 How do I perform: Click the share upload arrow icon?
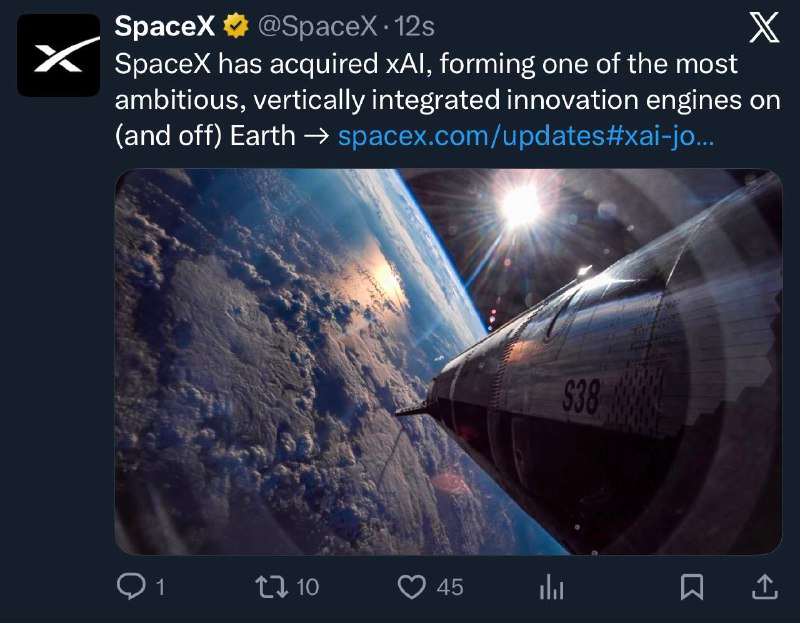762,586
